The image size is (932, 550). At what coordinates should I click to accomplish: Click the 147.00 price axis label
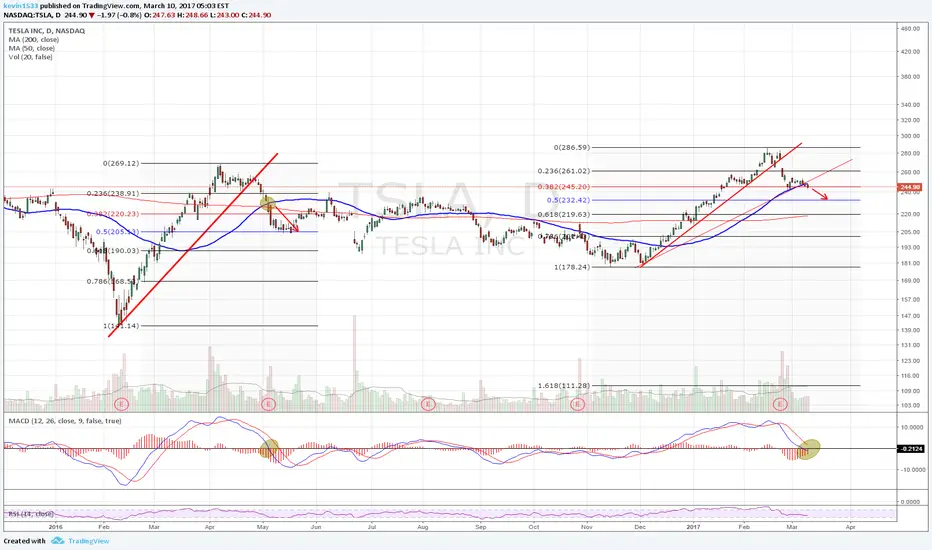910,316
